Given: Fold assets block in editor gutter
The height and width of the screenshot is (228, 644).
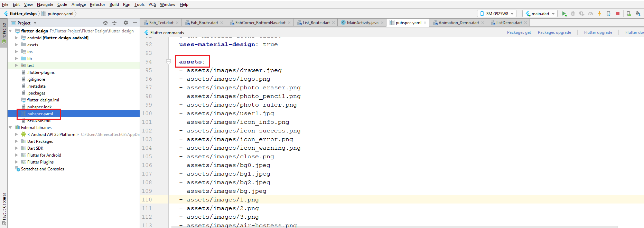Looking at the screenshot, I should tap(168, 62).
